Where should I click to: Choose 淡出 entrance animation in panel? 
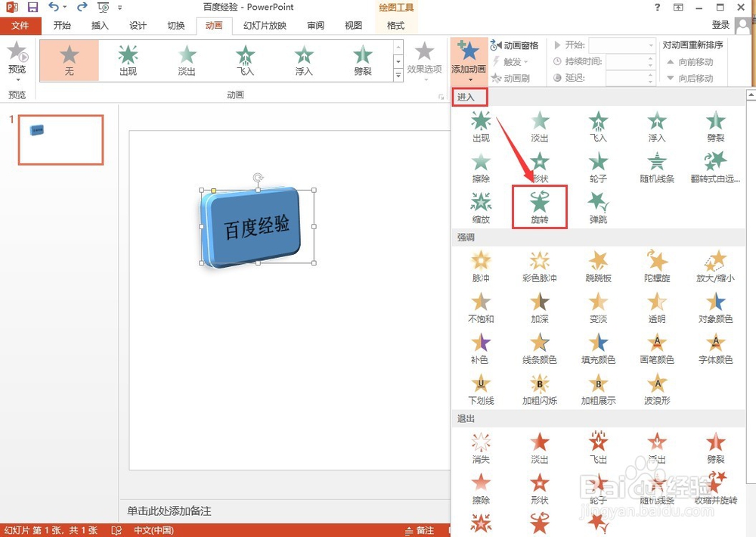540,127
